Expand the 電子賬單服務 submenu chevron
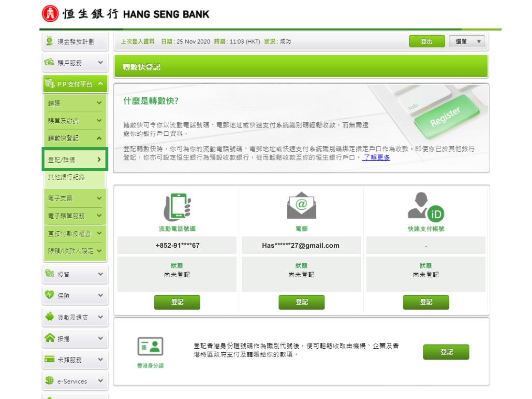The image size is (532, 399). [x=99, y=215]
